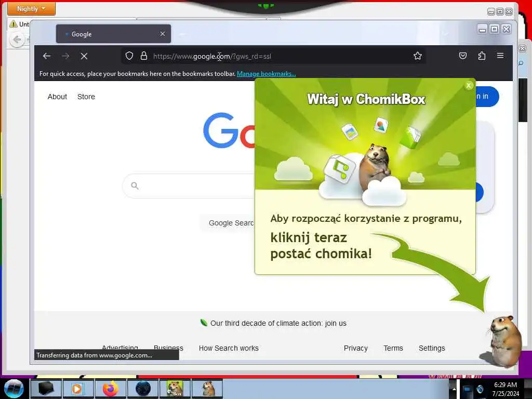Select the Google tab

point(113,34)
